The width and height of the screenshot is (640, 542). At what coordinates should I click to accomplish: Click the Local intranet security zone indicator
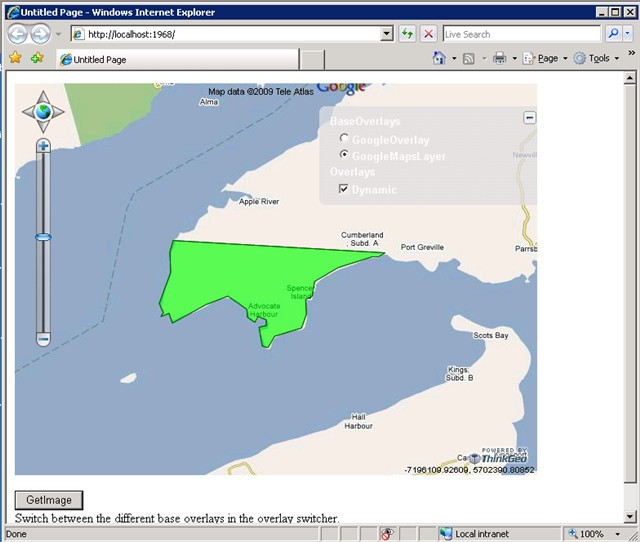coord(473,534)
